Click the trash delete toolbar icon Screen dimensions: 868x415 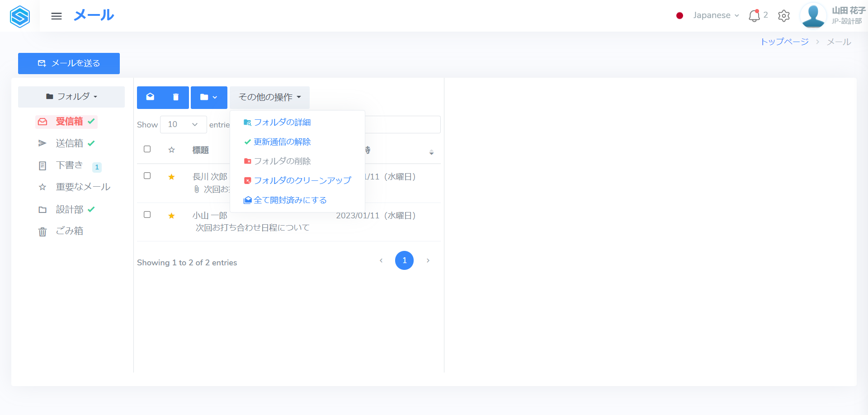click(x=176, y=97)
